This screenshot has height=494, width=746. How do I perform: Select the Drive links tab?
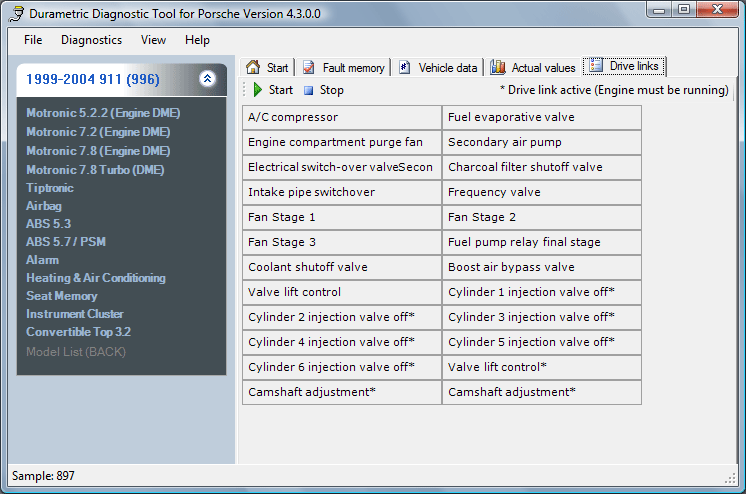click(x=624, y=66)
